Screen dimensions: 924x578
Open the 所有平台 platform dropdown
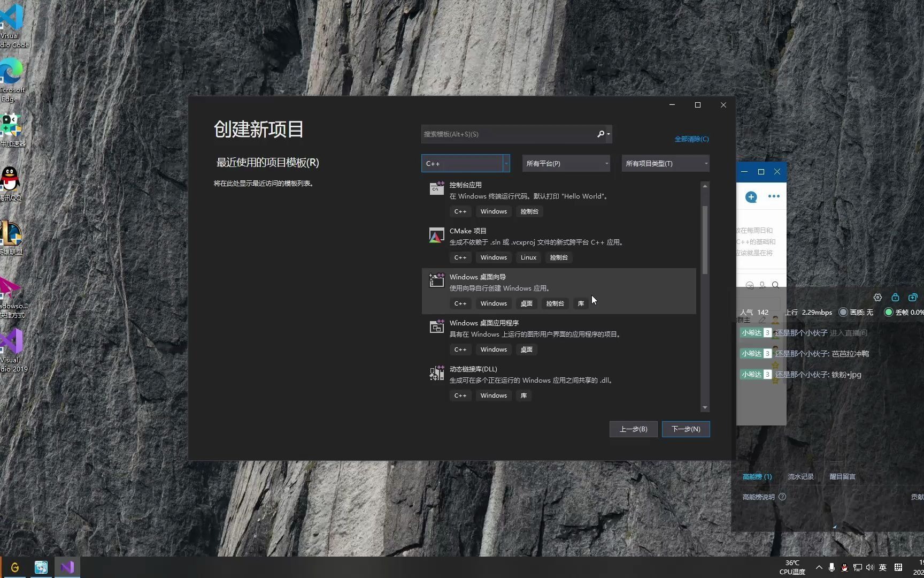point(565,163)
